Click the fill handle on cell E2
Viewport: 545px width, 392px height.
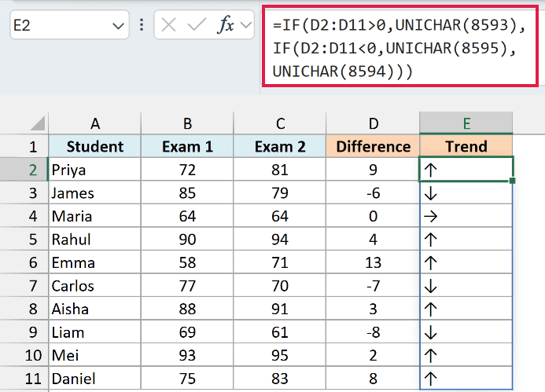tap(512, 181)
